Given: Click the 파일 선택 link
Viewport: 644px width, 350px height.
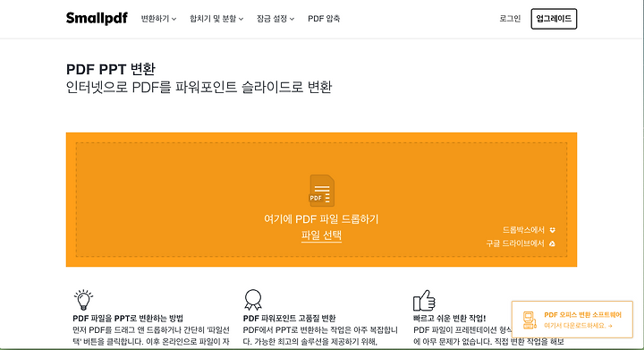Looking at the screenshot, I should tap(322, 235).
